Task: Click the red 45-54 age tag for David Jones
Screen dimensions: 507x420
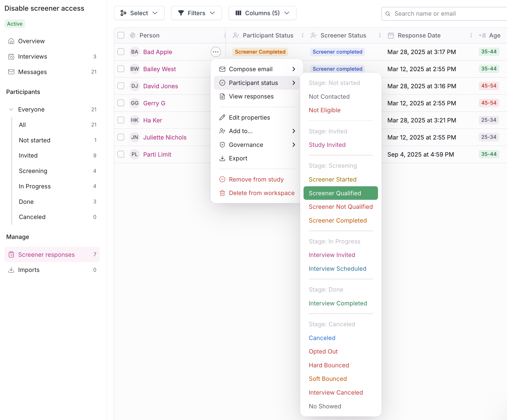Action: 489,86
